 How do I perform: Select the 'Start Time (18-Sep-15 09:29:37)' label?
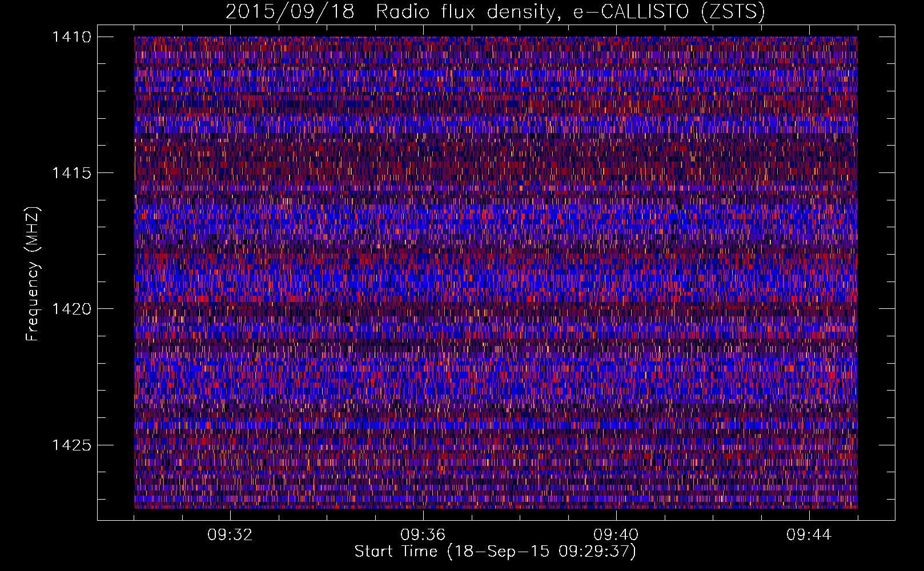click(x=495, y=552)
